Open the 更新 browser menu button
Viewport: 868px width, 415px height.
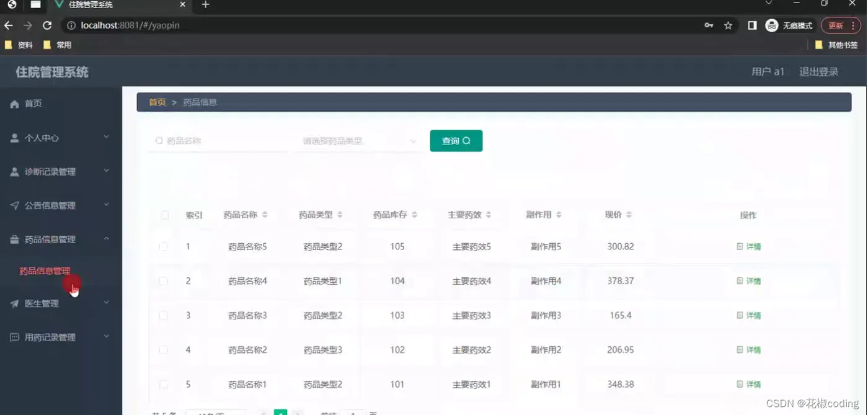tap(841, 25)
